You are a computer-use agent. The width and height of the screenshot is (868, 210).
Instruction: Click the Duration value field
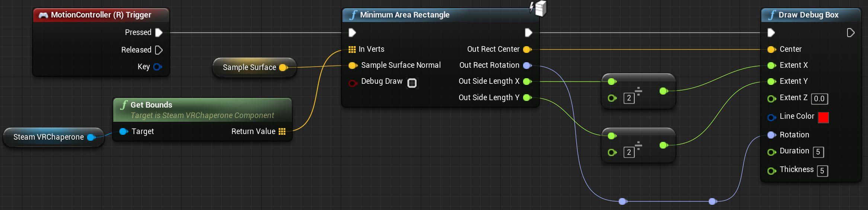coord(818,152)
